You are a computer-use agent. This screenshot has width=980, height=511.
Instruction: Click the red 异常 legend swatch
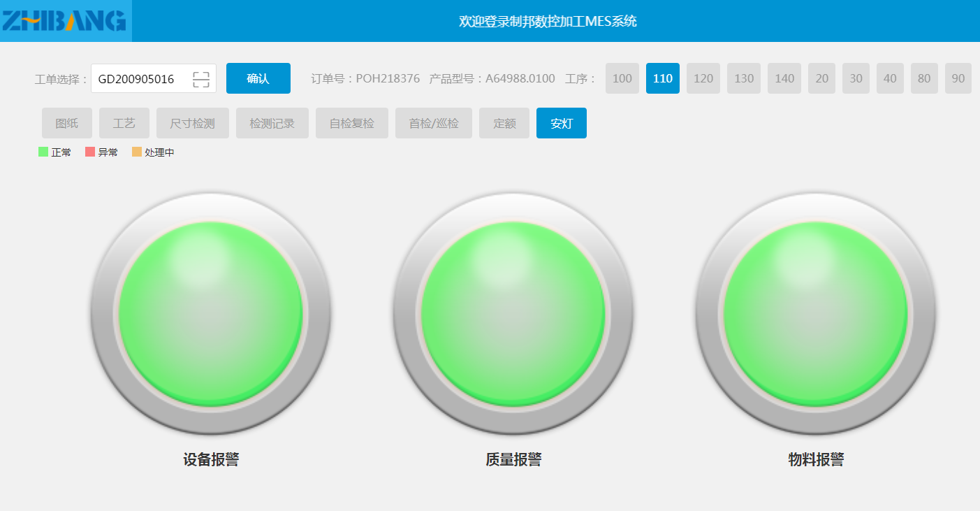pyautogui.click(x=90, y=152)
